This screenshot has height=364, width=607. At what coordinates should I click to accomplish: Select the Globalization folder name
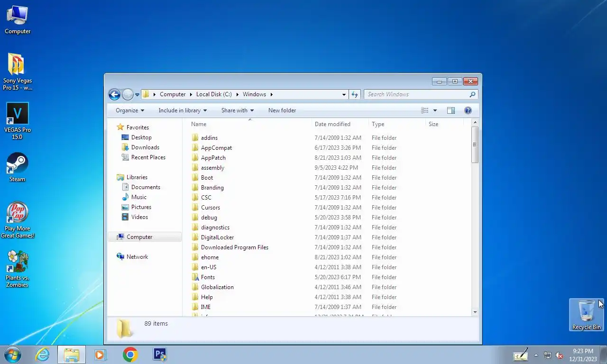coord(217,287)
